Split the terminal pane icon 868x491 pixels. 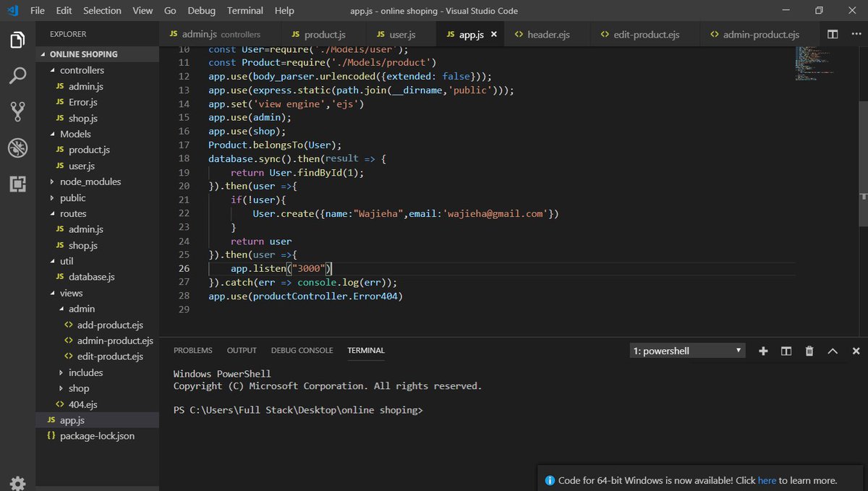click(x=786, y=351)
